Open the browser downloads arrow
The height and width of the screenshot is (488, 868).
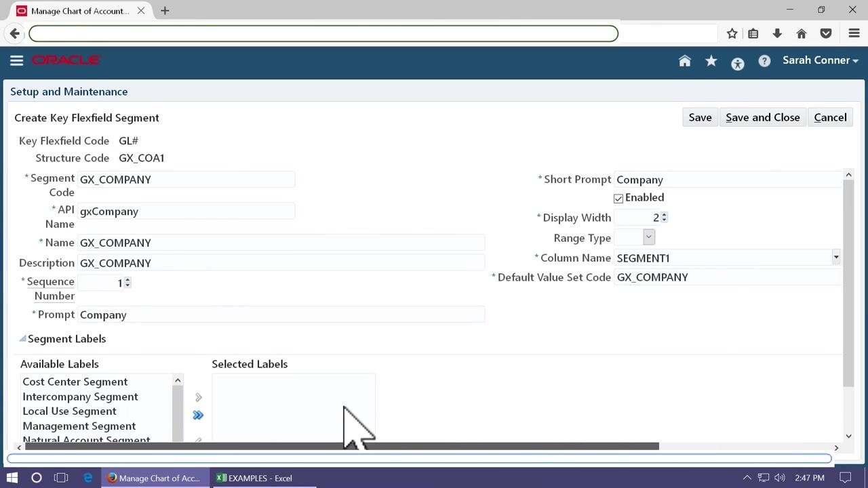click(x=777, y=33)
